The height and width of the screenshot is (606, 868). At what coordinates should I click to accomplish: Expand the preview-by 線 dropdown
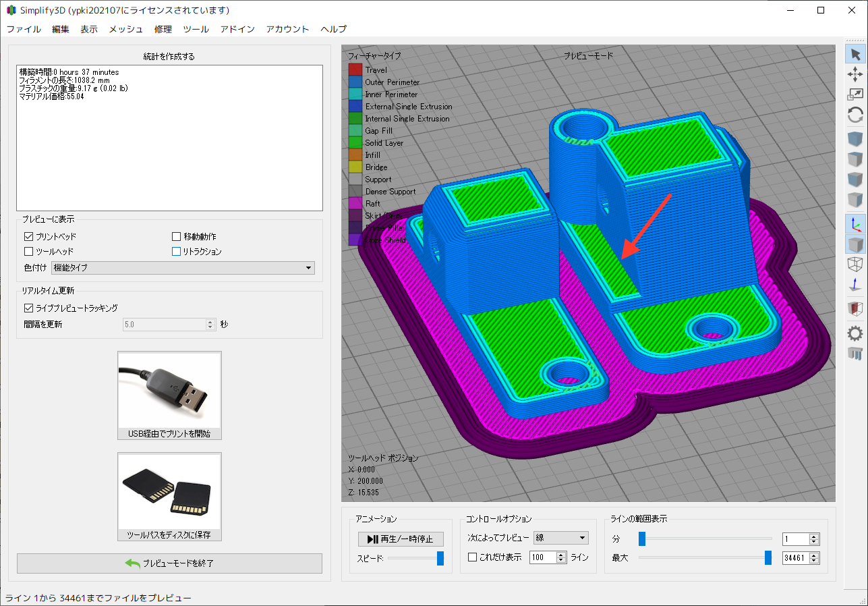pyautogui.click(x=560, y=538)
